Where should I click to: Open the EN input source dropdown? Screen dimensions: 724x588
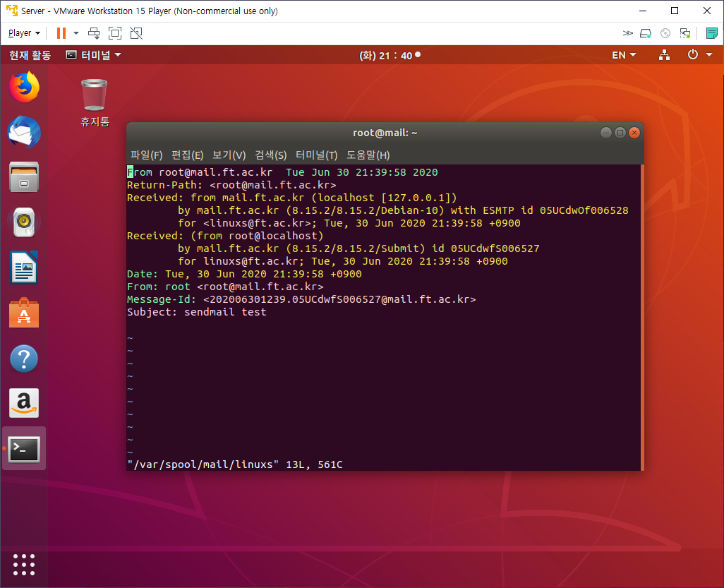click(x=624, y=55)
